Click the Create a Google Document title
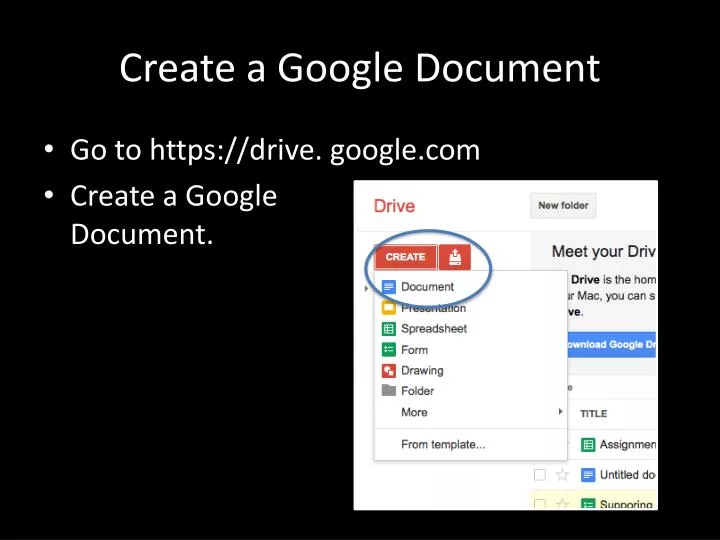The image size is (720, 540). 360,68
